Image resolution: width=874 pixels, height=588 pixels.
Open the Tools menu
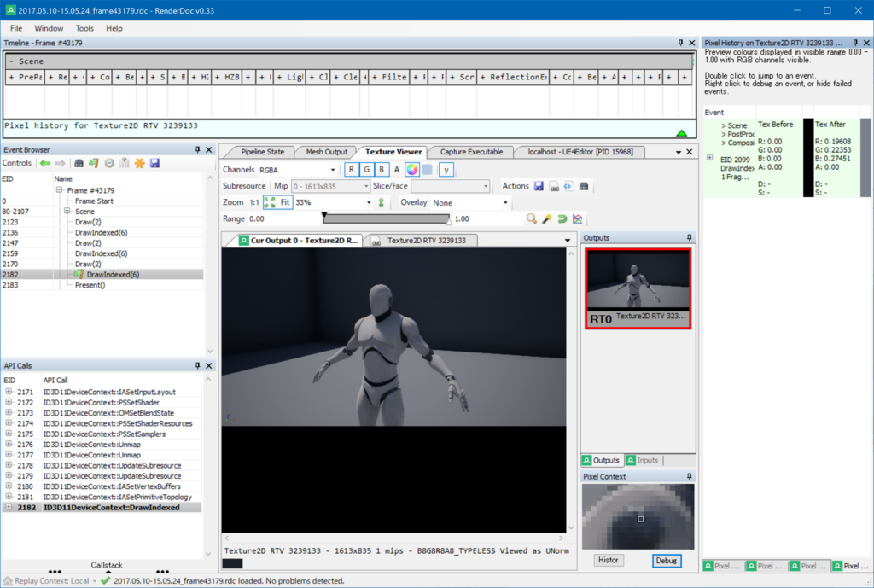(83, 27)
